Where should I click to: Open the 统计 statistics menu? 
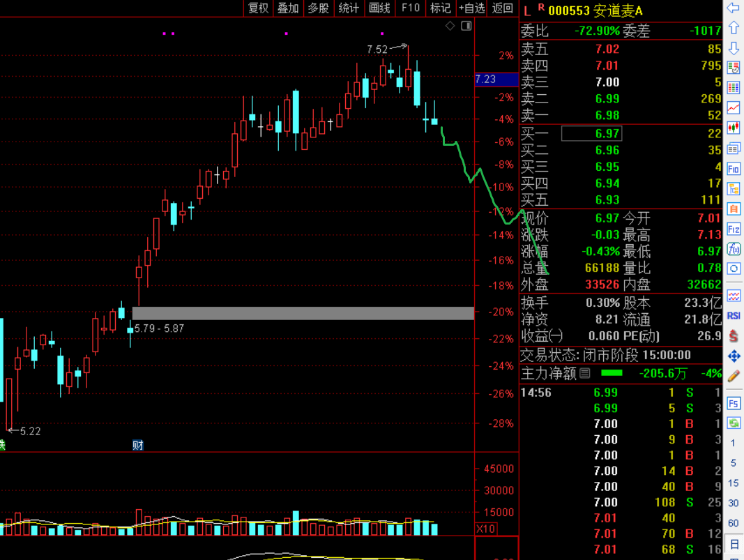coord(349,8)
